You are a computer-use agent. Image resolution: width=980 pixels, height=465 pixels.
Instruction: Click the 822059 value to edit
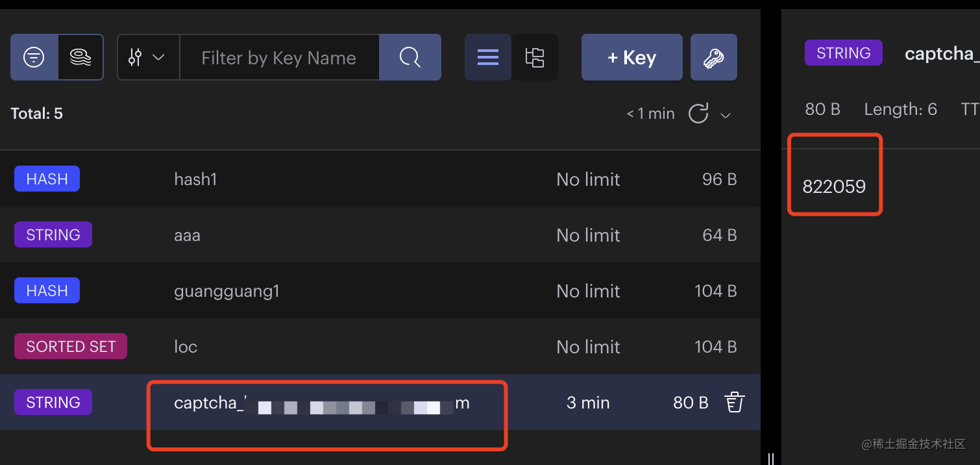pos(834,187)
